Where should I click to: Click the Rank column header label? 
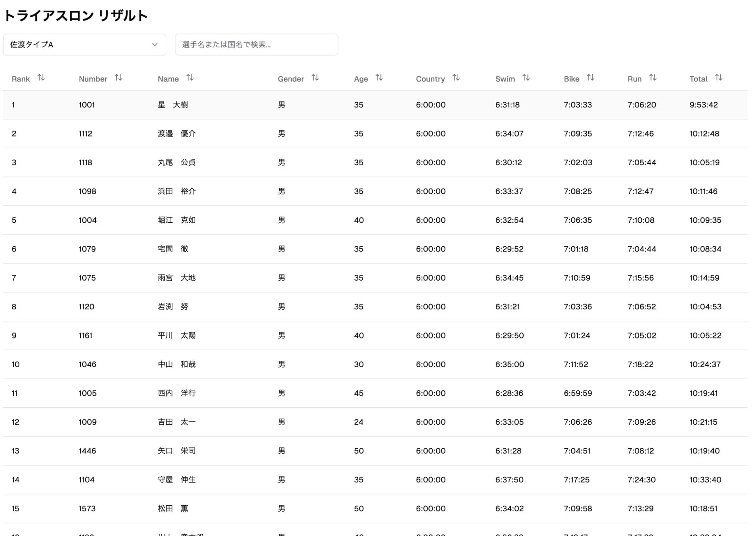(x=21, y=79)
